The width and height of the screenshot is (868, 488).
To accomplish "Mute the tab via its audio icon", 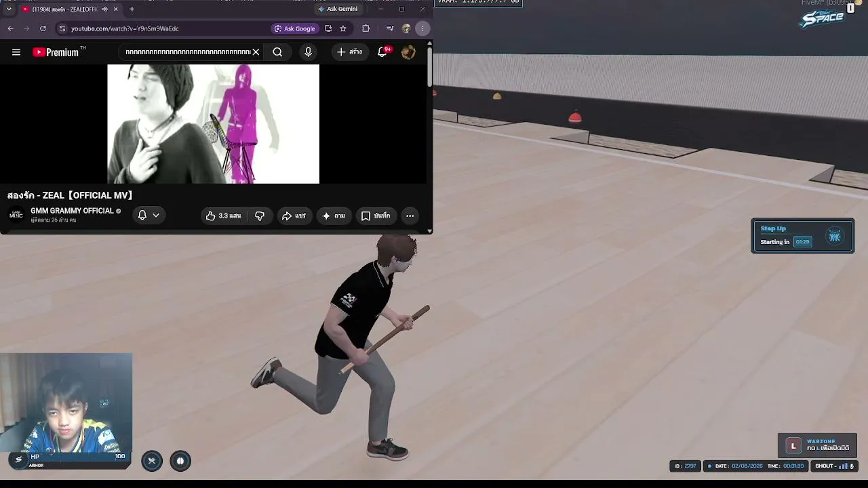I will coord(104,9).
